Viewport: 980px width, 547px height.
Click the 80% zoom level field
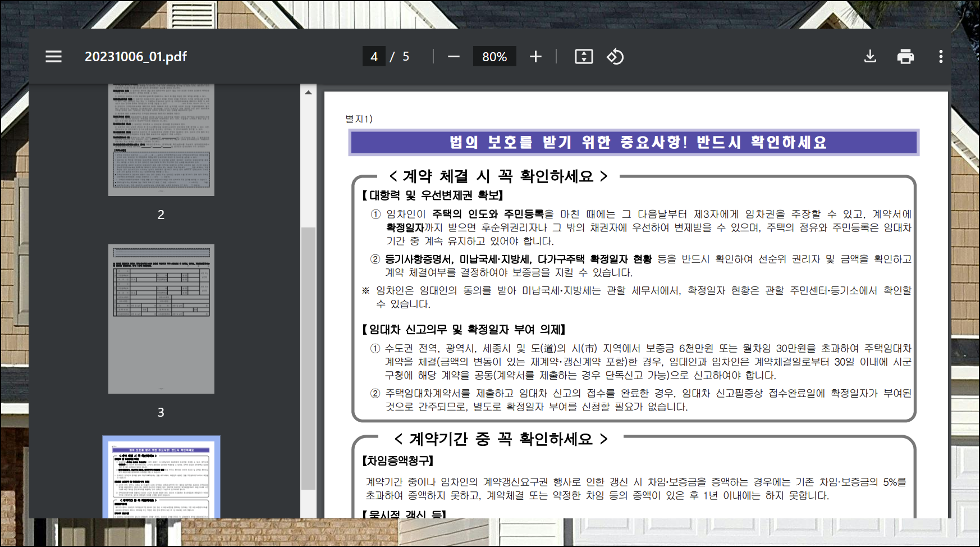(494, 57)
